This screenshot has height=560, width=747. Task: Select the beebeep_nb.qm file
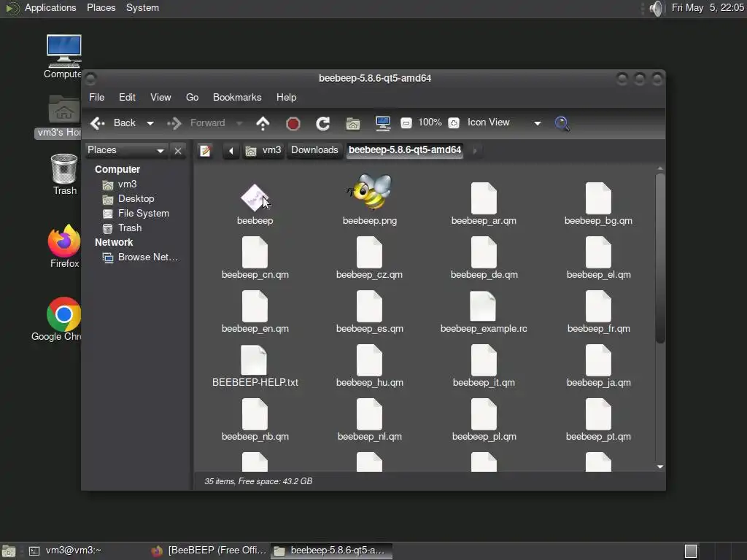coord(255,419)
